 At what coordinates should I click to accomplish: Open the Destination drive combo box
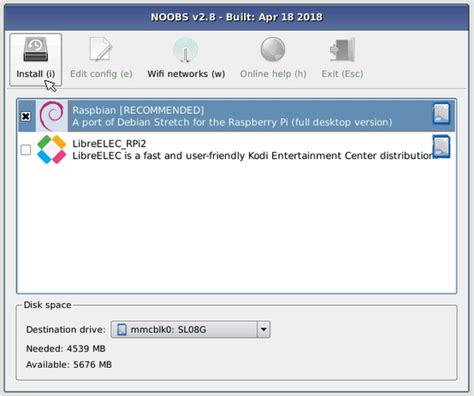(x=190, y=330)
